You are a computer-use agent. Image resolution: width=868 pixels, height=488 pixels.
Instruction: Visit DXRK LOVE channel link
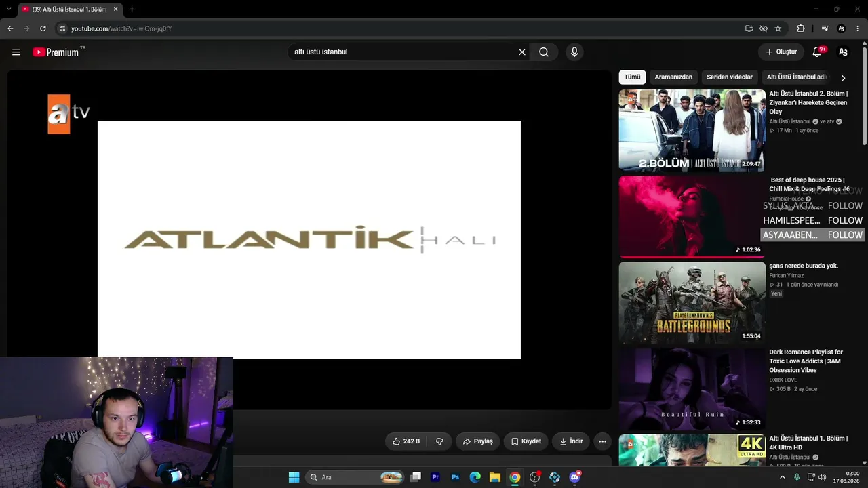(783, 380)
